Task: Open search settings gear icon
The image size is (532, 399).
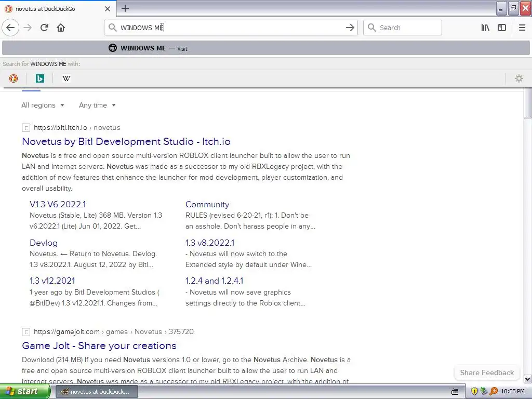Action: 519,79
